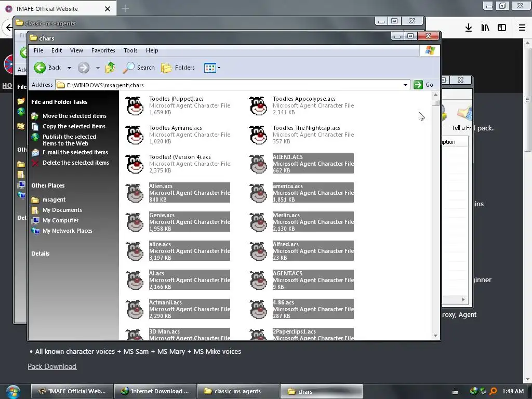Collapse the File and Folder Tasks header
Viewport: 532px width, 399px height.
pos(59,102)
